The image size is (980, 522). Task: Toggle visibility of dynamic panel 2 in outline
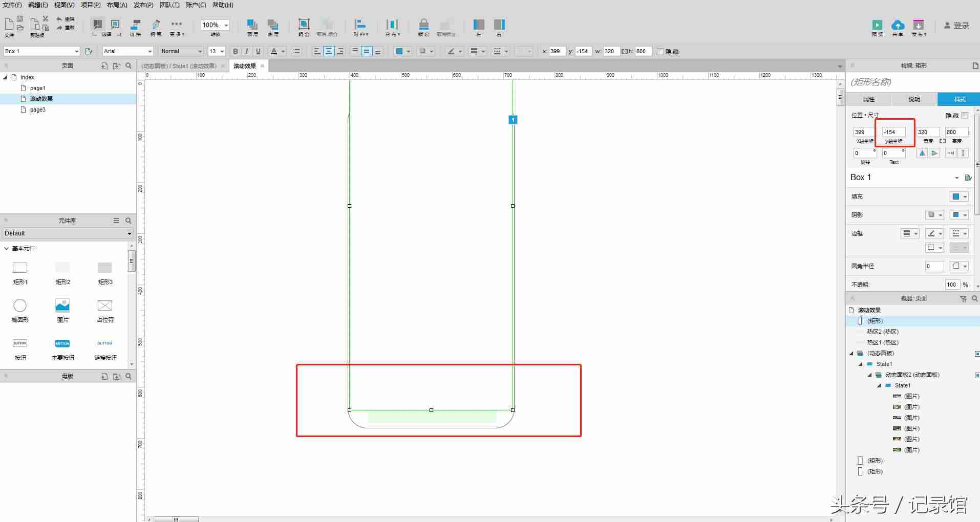click(977, 375)
